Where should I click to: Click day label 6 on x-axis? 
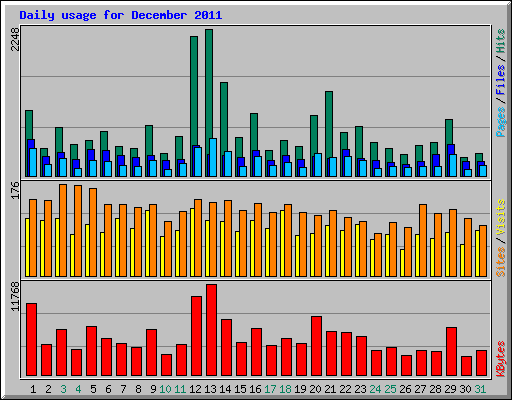(x=108, y=389)
